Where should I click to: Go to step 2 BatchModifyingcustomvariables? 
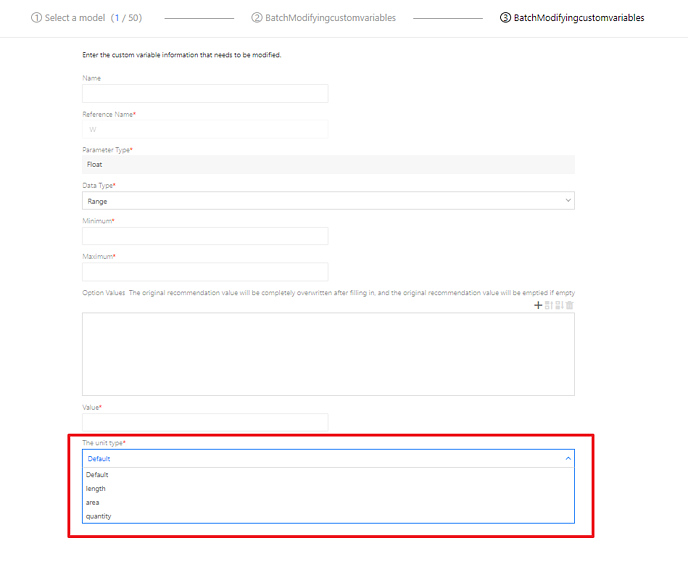(323, 18)
